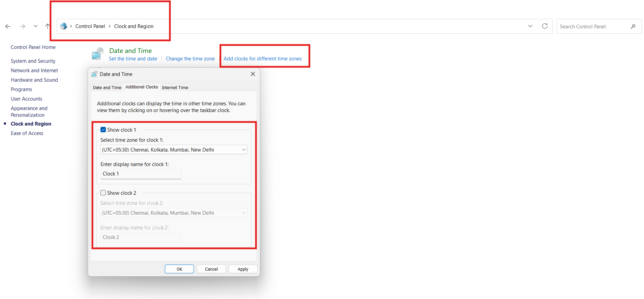644x299 pixels.
Task: Go back with the back arrow
Action: click(x=8, y=26)
